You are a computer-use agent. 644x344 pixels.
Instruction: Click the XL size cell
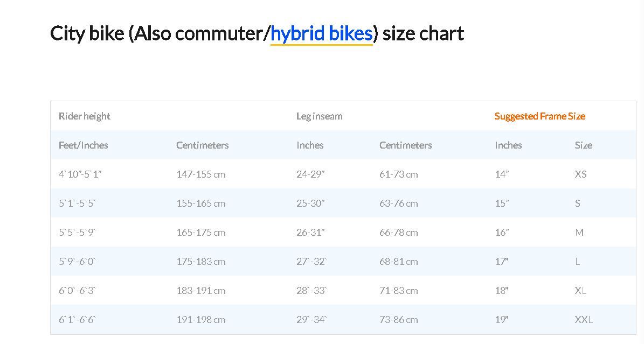pos(580,291)
